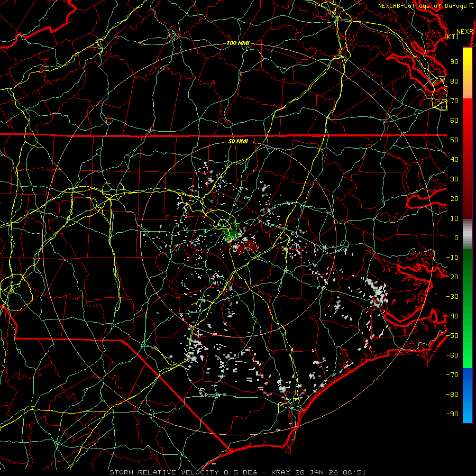This screenshot has height=476, width=476.
Task: Click the 10 value on color scale
Action: coord(454,218)
